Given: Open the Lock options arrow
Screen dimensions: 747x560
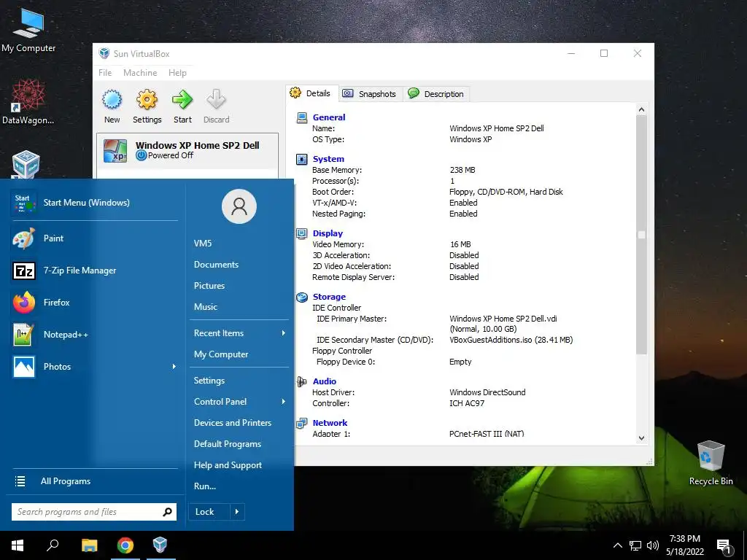Looking at the screenshot, I should pyautogui.click(x=237, y=512).
